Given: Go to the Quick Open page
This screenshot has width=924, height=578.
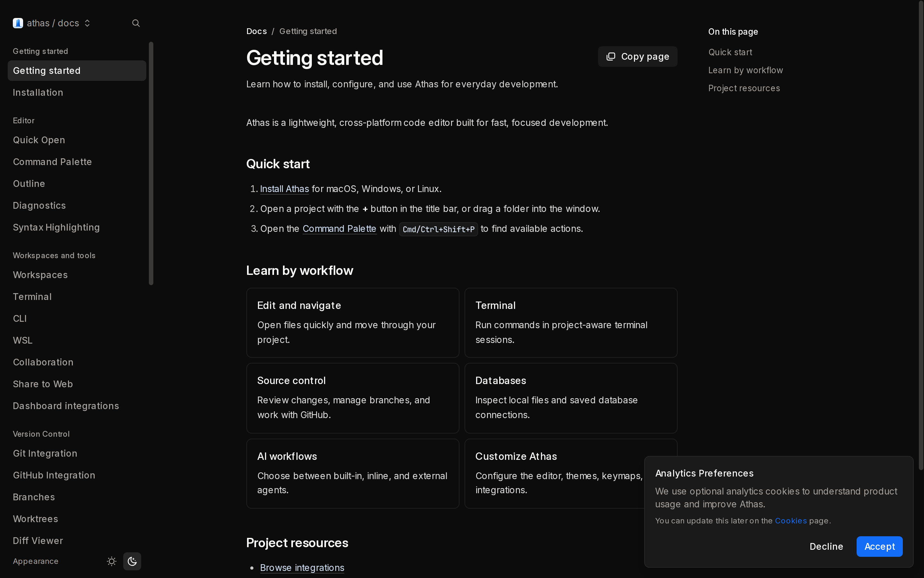Looking at the screenshot, I should (77, 140).
